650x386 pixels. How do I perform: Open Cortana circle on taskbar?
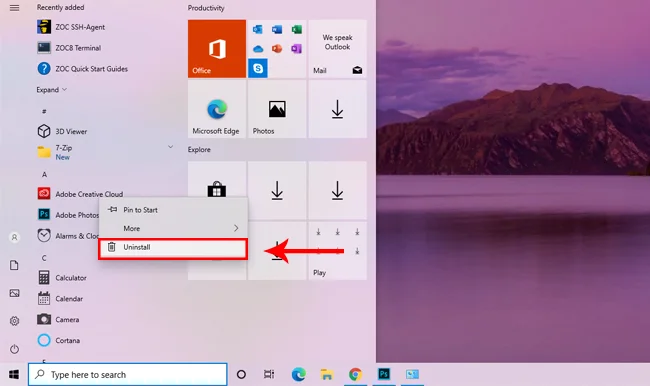[241, 374]
